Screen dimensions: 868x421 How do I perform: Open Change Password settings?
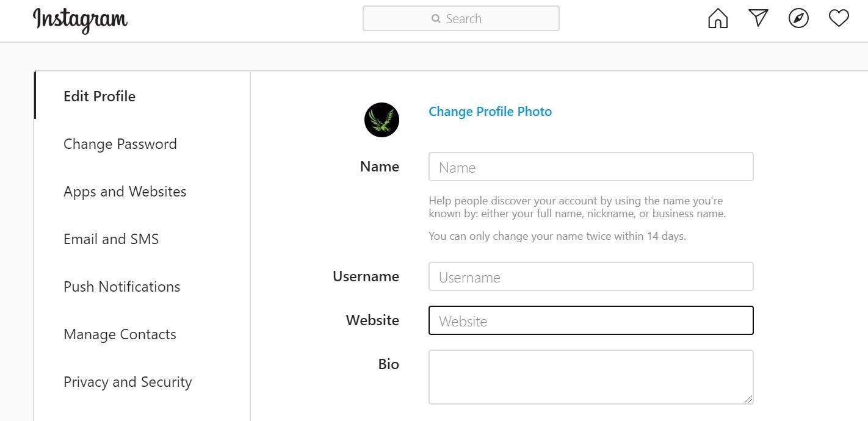point(120,144)
